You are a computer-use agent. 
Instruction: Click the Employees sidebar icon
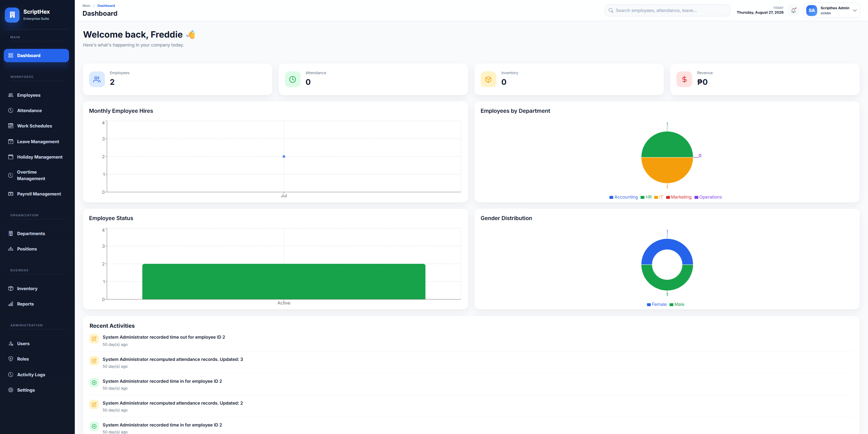coord(11,95)
